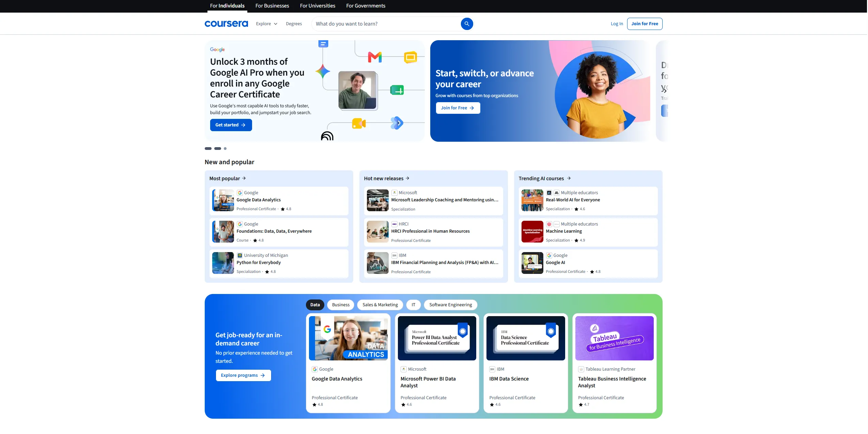The height and width of the screenshot is (434, 868).
Task: Select second carousel page indicator
Action: [218, 149]
